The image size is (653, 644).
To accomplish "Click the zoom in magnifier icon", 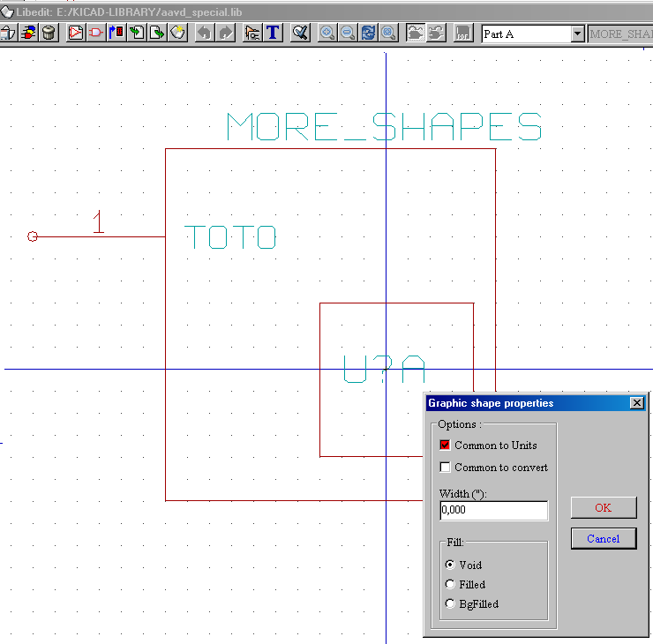I will (327, 34).
